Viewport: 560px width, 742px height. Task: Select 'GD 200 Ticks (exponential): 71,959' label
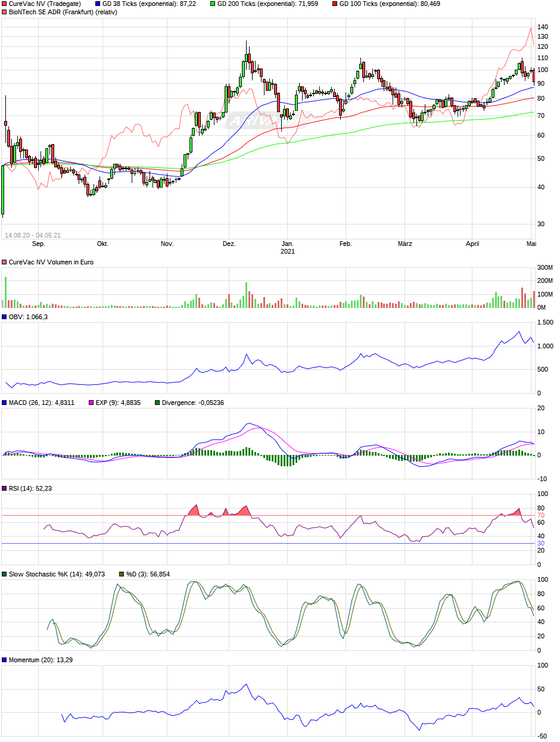point(268,4)
